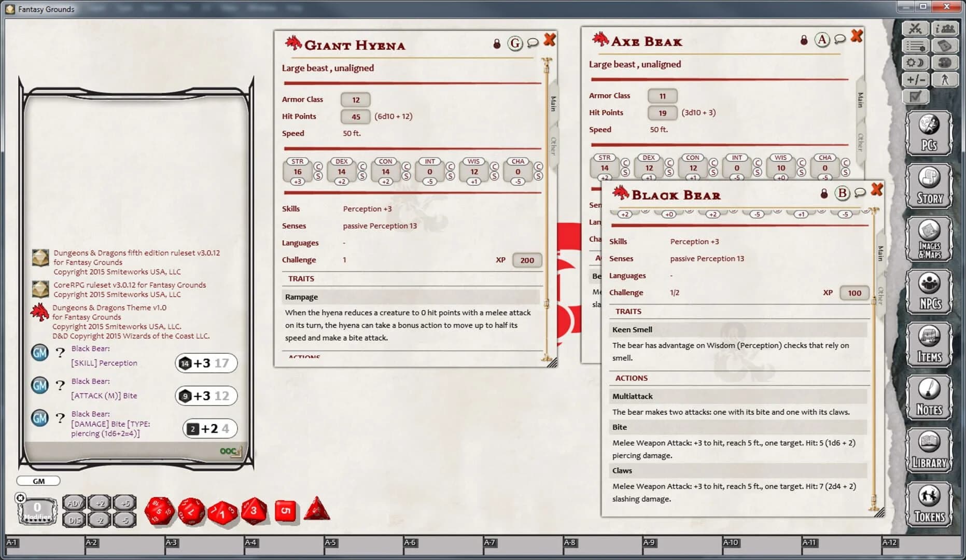The height and width of the screenshot is (560, 966).
Task: Open Options with the gear-and-moon icon
Action: [x=916, y=63]
